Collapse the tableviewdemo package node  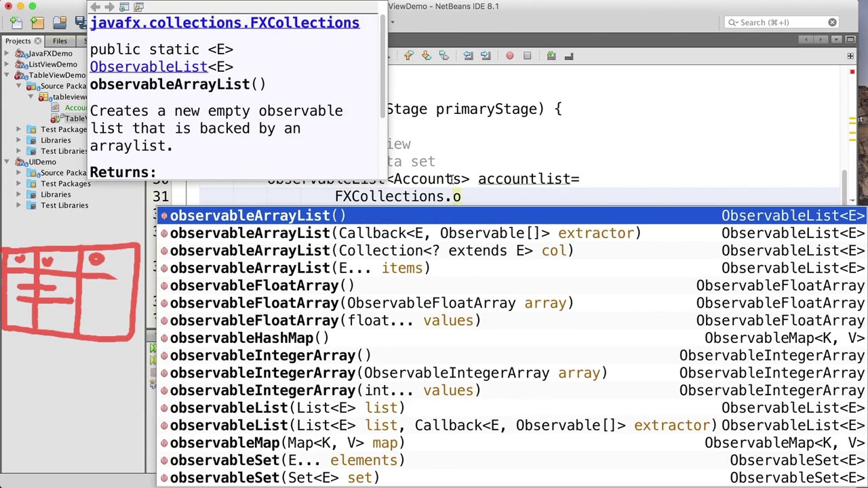point(31,97)
